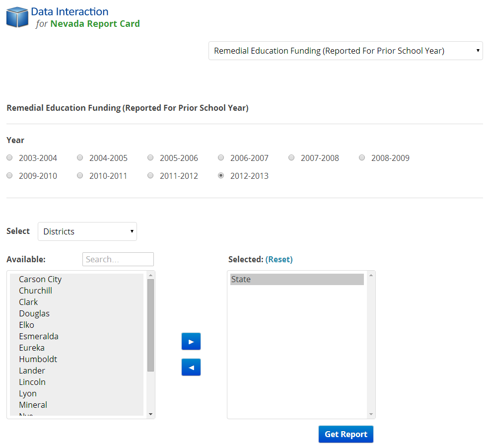The width and height of the screenshot is (487, 448).
Task: Select Lincoln in the Available list
Action: click(x=77, y=382)
